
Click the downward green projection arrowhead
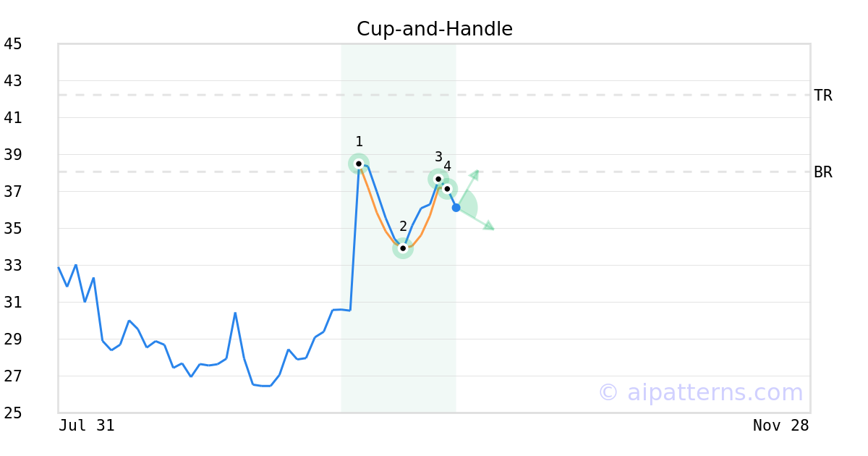[489, 227]
